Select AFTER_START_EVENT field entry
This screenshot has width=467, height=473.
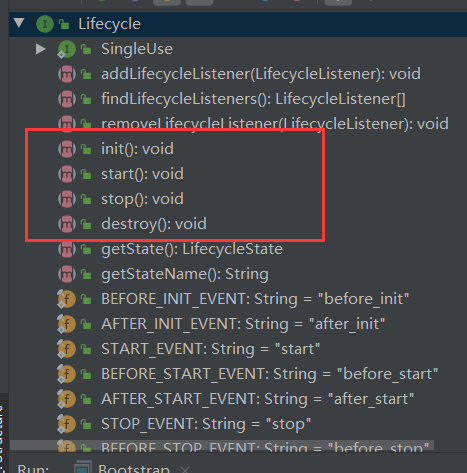[x=258, y=399]
